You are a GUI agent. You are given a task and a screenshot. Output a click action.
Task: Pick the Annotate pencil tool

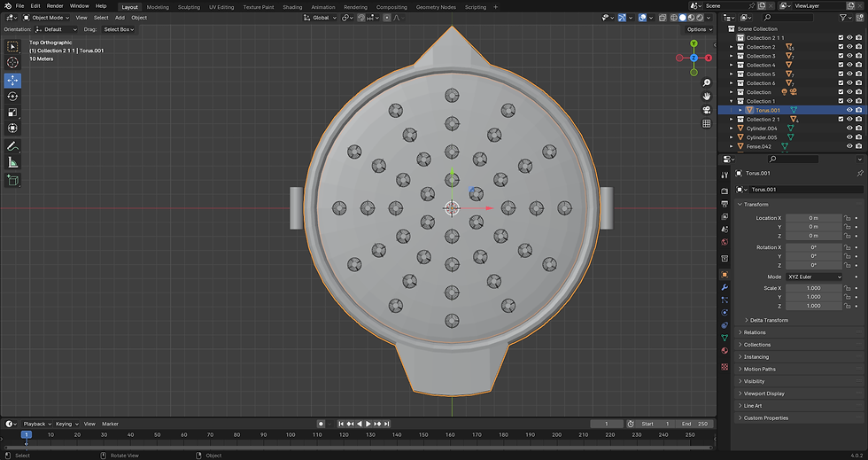[x=12, y=146]
